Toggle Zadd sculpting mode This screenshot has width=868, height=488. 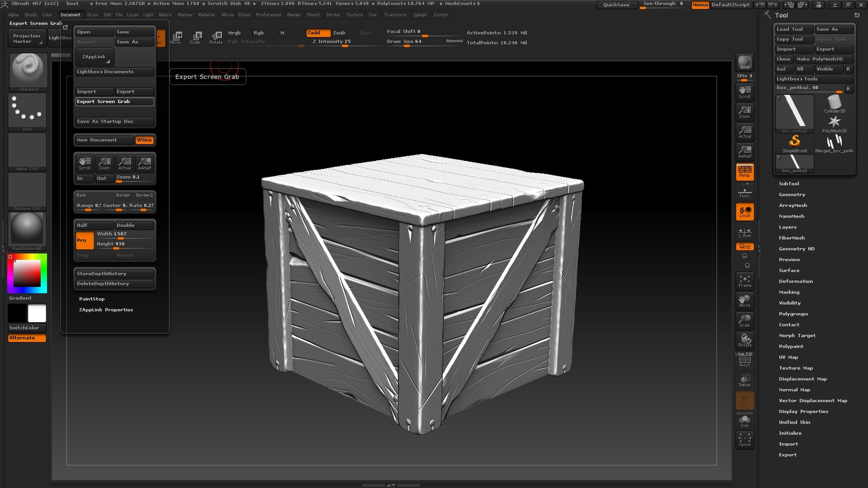click(x=317, y=33)
